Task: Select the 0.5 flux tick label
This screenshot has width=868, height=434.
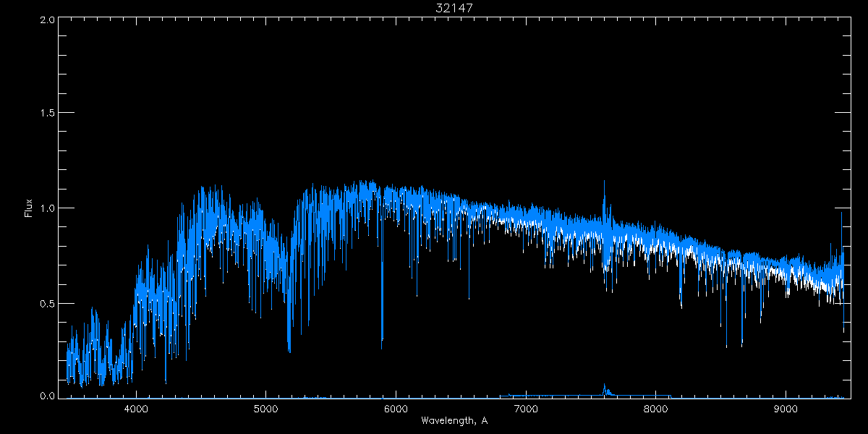Action: (x=46, y=303)
